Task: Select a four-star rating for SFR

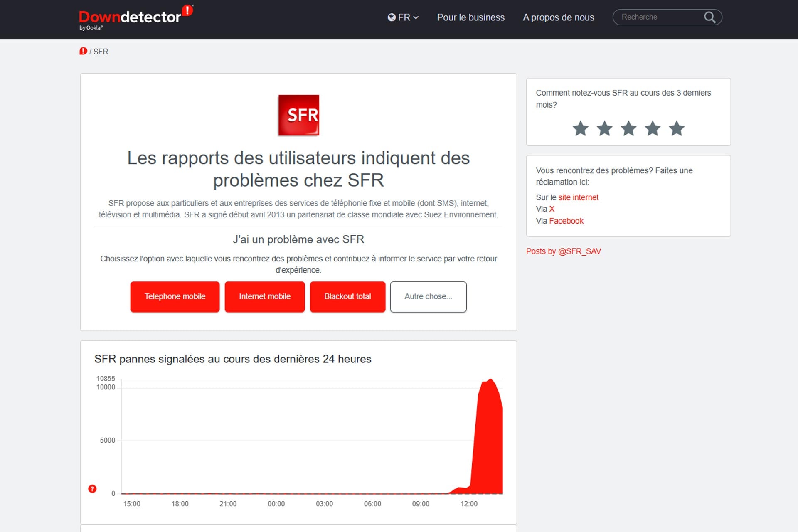Action: pyautogui.click(x=653, y=129)
